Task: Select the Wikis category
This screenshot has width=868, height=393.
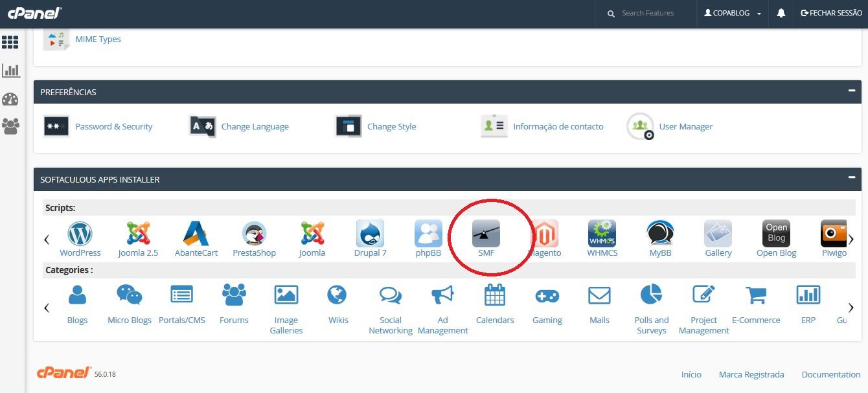Action: point(338,304)
